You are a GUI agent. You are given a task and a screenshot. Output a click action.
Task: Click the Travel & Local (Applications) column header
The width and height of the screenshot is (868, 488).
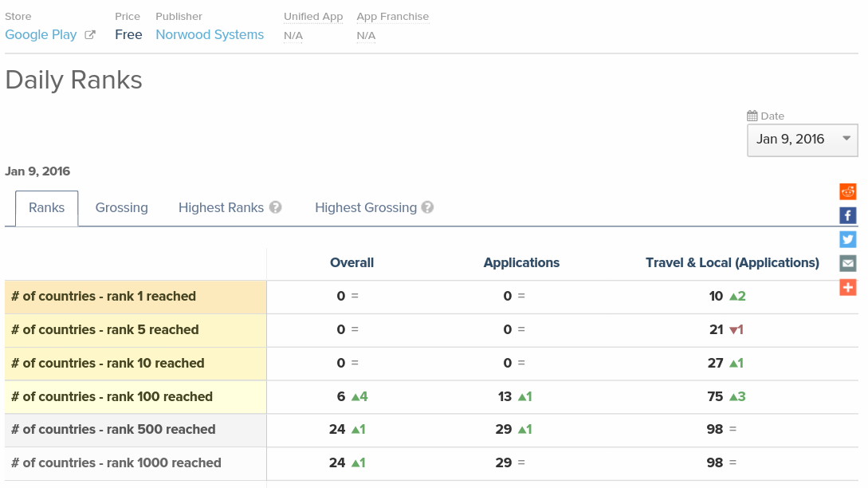[732, 263]
